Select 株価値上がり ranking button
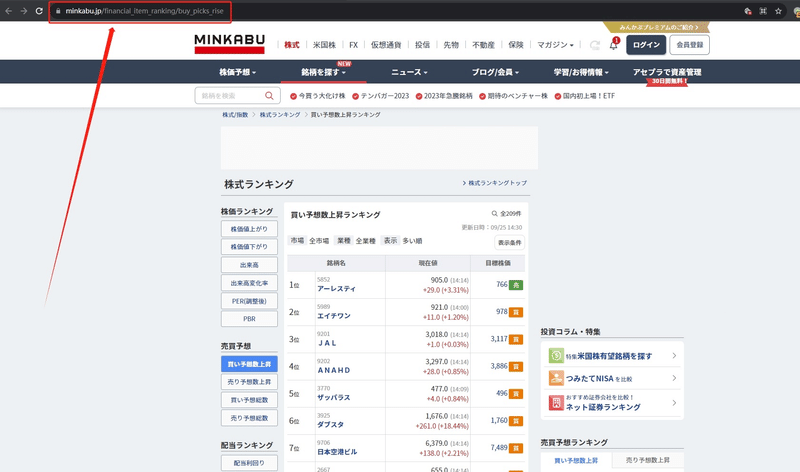 249,229
